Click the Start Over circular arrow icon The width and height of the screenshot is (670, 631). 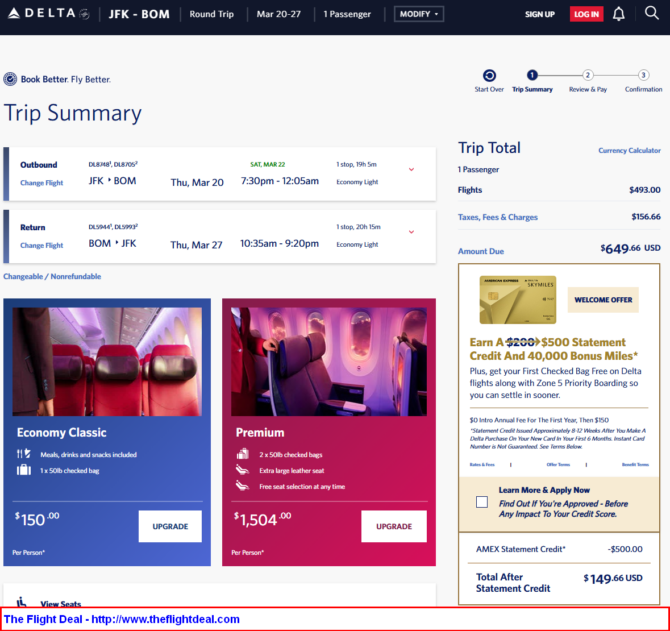pyautogui.click(x=489, y=76)
